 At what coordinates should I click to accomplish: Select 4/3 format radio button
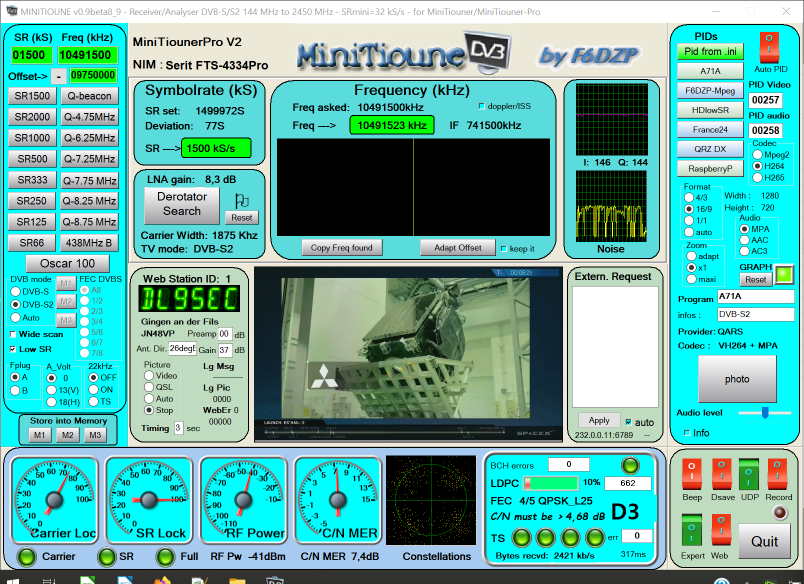click(689, 198)
